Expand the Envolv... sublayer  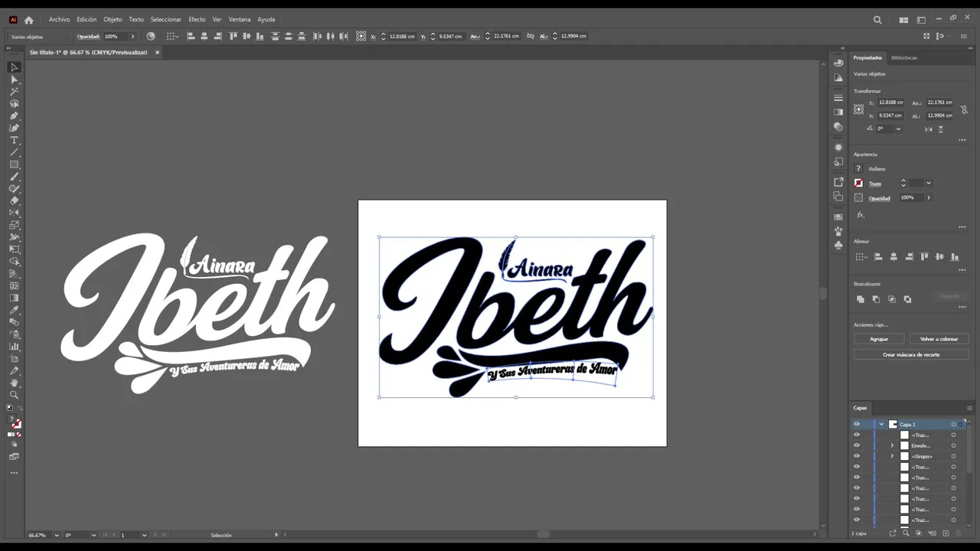pos(892,445)
